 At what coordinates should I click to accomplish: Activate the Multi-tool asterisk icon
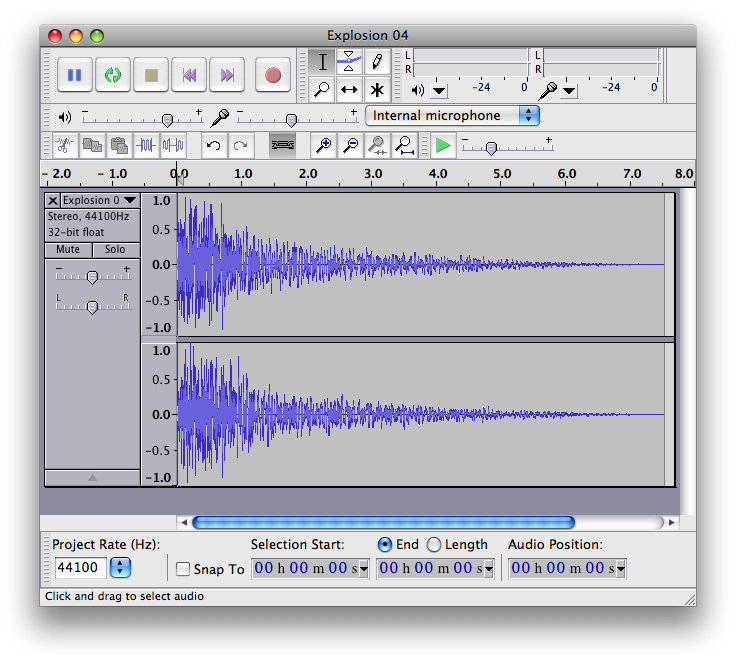376,90
